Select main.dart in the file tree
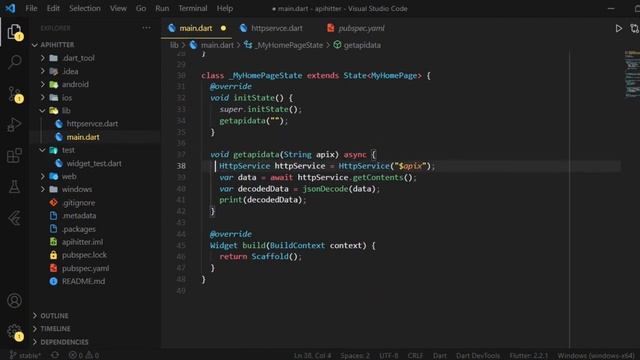 (83, 137)
